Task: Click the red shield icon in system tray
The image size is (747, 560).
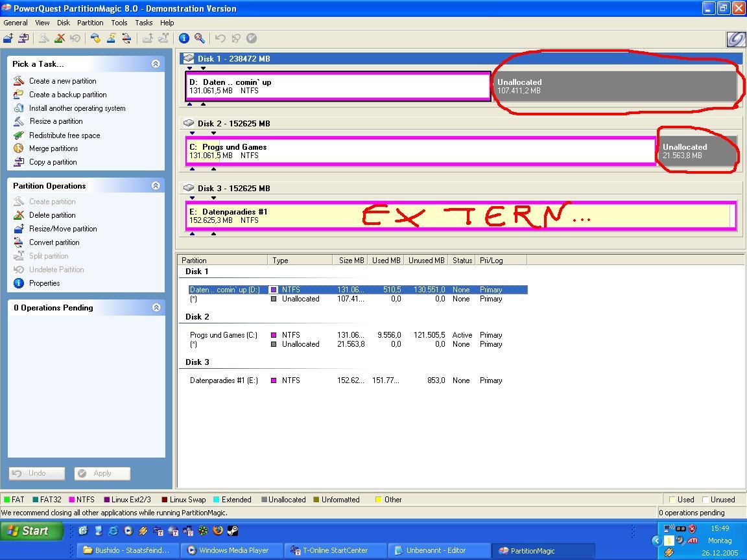Action: click(x=693, y=529)
